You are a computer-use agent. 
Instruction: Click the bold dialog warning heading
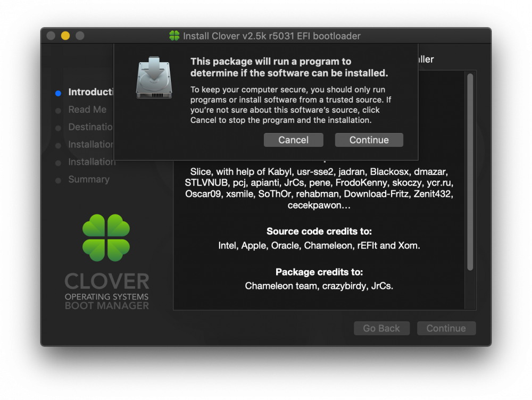point(289,67)
